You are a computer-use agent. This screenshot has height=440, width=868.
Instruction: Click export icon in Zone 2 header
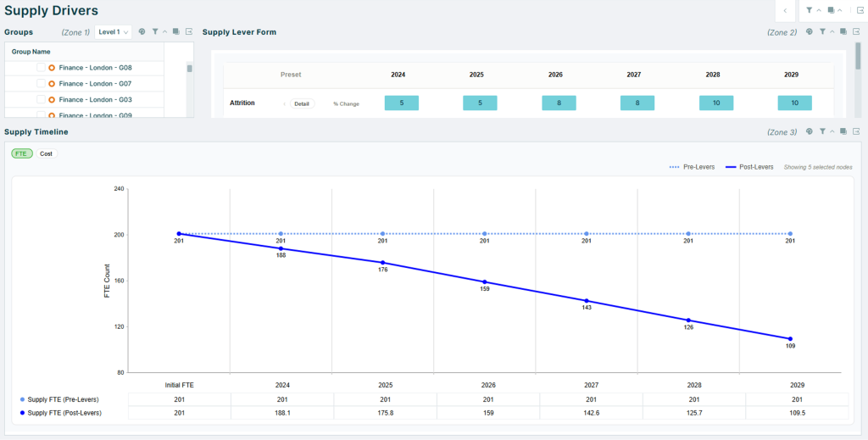point(856,32)
